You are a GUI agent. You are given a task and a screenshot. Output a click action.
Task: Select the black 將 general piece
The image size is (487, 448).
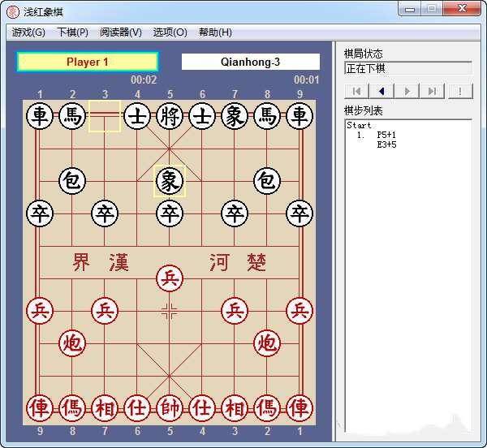170,116
